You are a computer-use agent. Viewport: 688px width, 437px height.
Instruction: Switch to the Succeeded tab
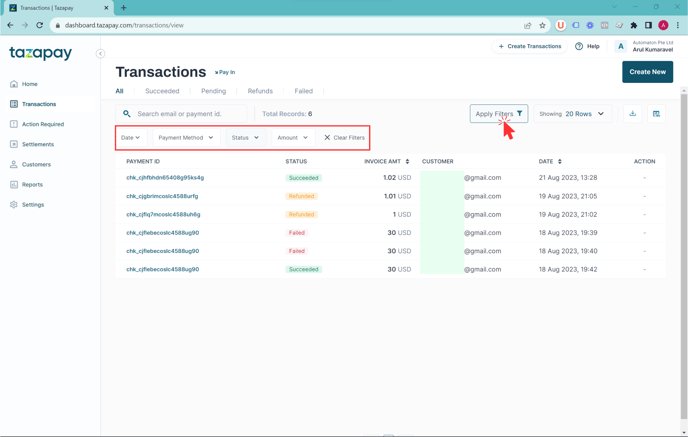coord(162,91)
